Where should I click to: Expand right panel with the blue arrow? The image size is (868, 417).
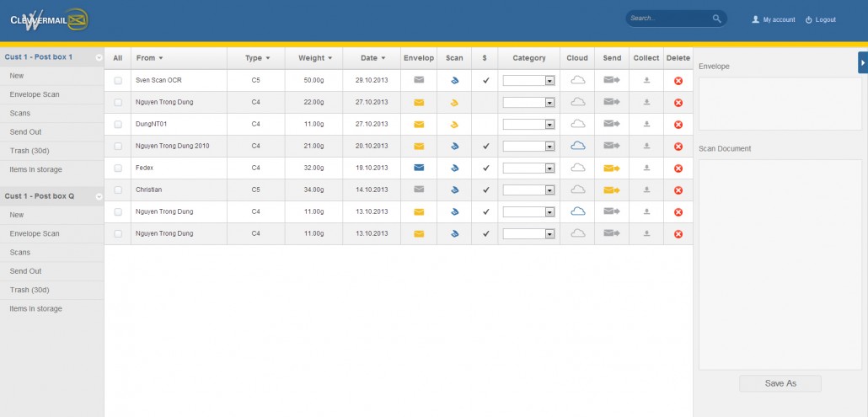pyautogui.click(x=863, y=61)
